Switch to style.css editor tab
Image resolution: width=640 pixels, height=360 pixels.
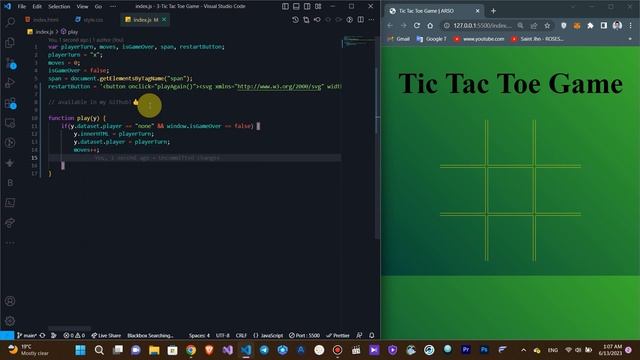[89, 20]
